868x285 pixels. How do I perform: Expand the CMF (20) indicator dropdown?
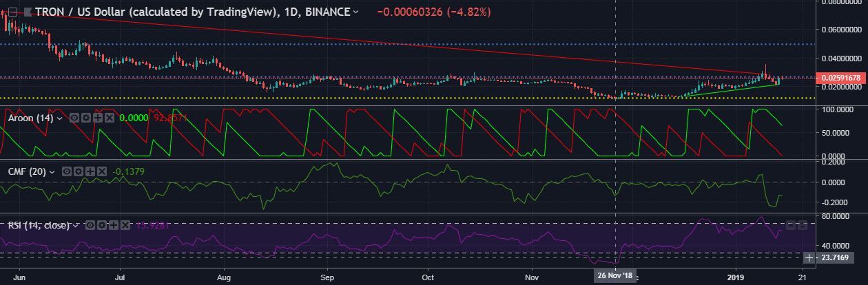pos(51,171)
